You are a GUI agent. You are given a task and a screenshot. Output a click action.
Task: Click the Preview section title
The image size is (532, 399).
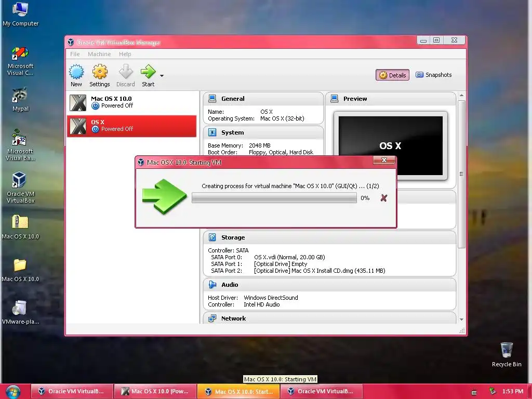(x=355, y=99)
